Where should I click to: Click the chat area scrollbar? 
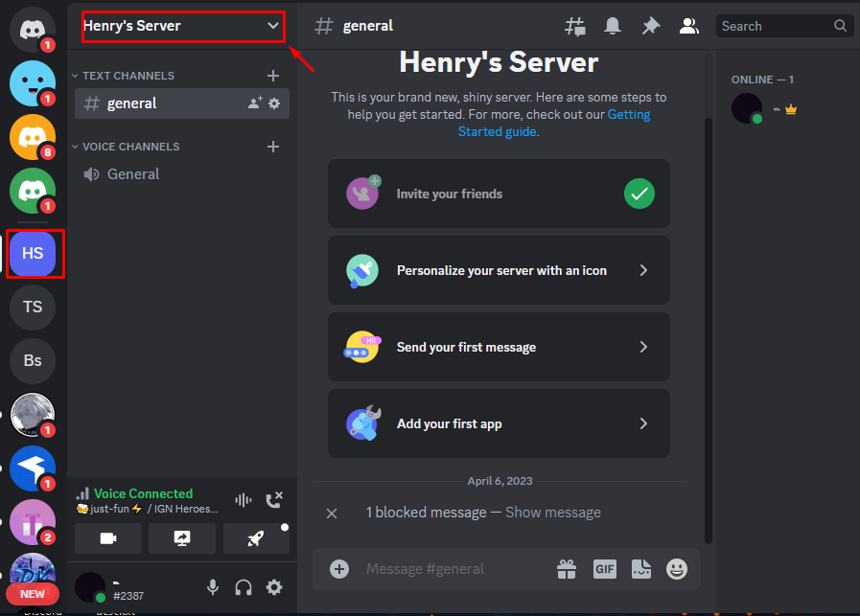pos(709,331)
